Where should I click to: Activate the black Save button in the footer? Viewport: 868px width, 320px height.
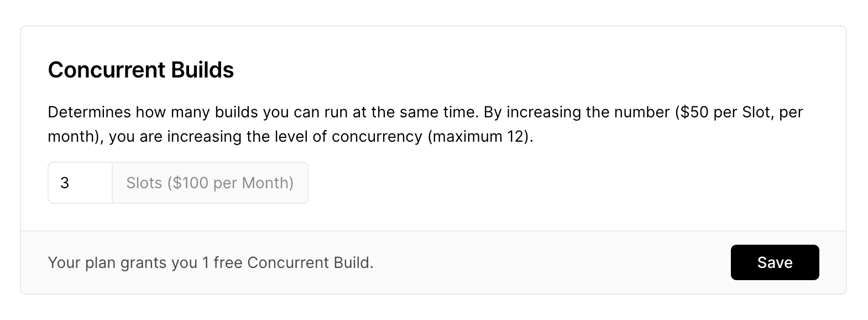[x=775, y=262]
